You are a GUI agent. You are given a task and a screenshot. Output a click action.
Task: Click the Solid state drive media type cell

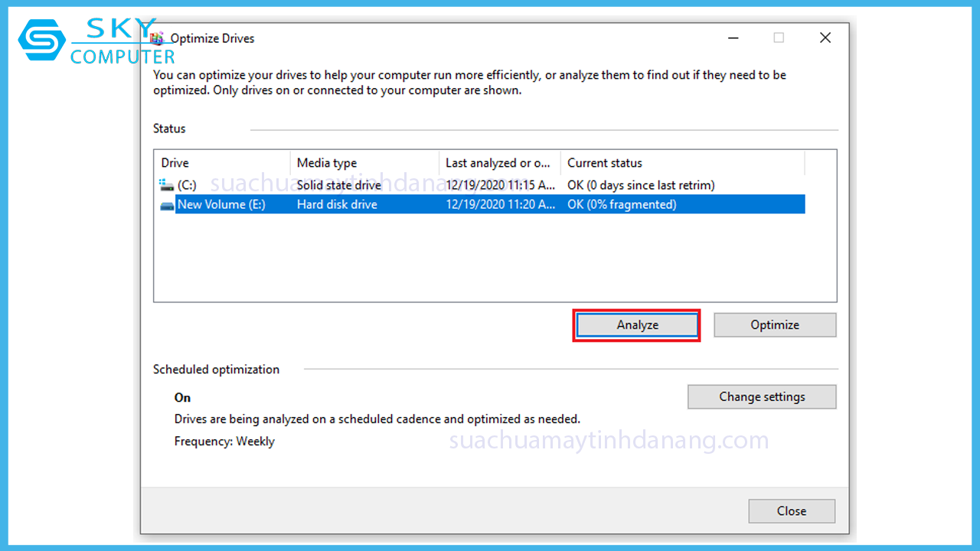(339, 185)
